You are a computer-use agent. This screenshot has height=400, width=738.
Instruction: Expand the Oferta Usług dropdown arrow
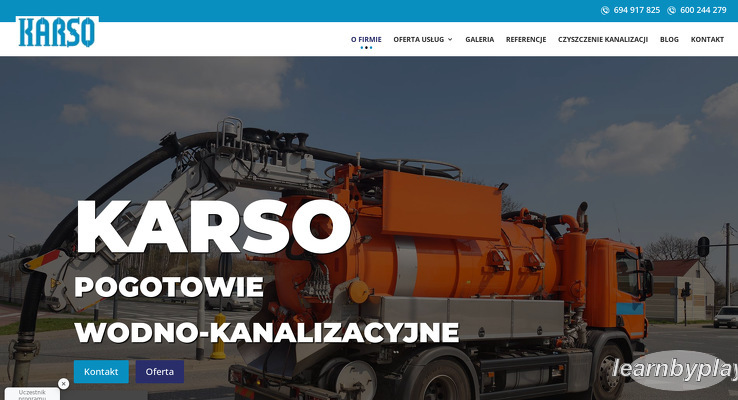pos(450,39)
